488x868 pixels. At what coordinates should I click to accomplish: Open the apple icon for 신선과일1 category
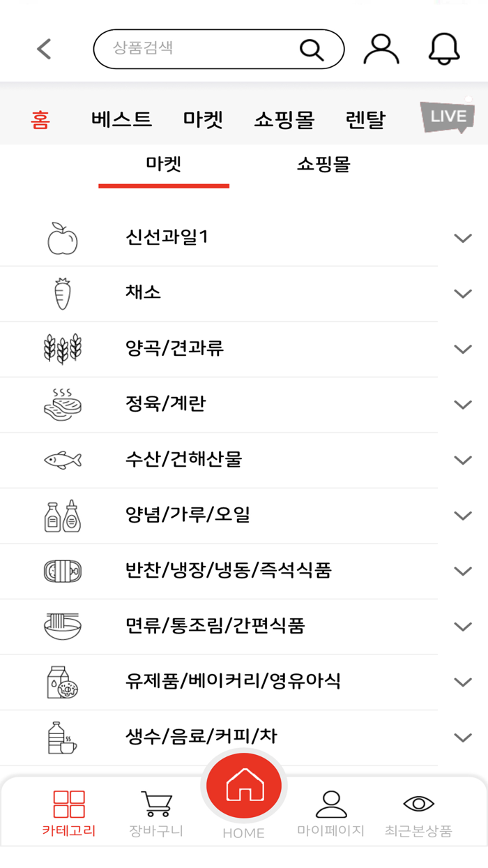pos(63,237)
